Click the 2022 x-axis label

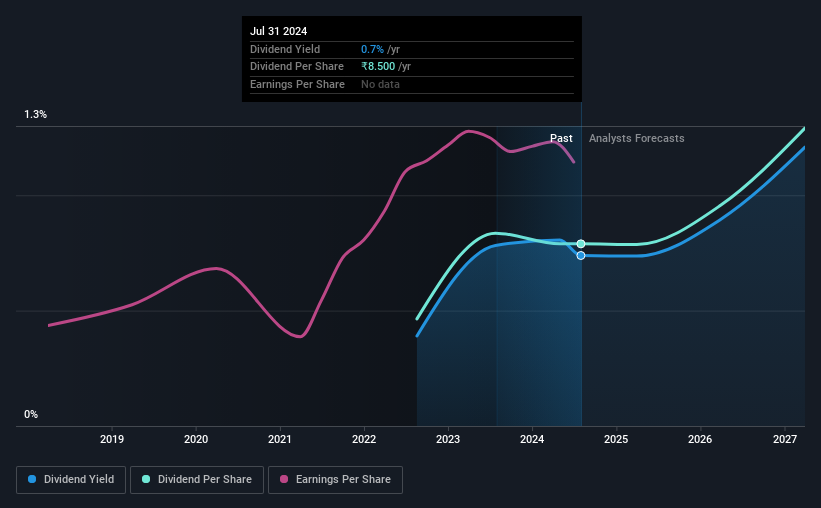364,439
